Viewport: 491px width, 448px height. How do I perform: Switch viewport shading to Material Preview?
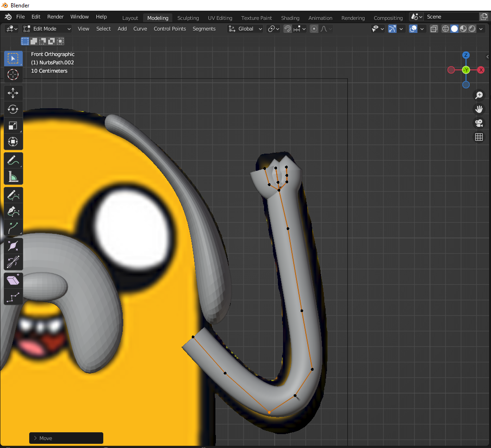pyautogui.click(x=463, y=29)
